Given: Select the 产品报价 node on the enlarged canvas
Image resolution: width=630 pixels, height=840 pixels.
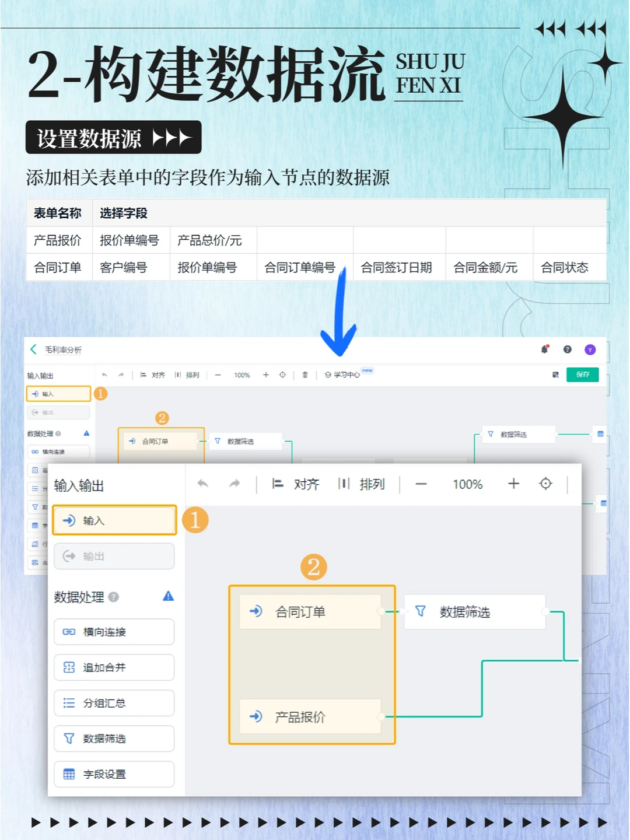Looking at the screenshot, I should point(310,717).
